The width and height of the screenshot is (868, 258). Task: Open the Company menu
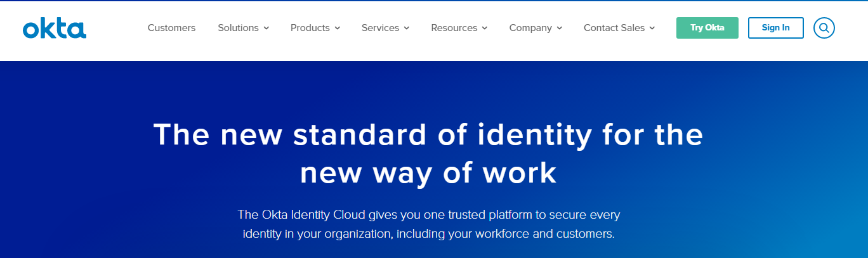pos(530,28)
